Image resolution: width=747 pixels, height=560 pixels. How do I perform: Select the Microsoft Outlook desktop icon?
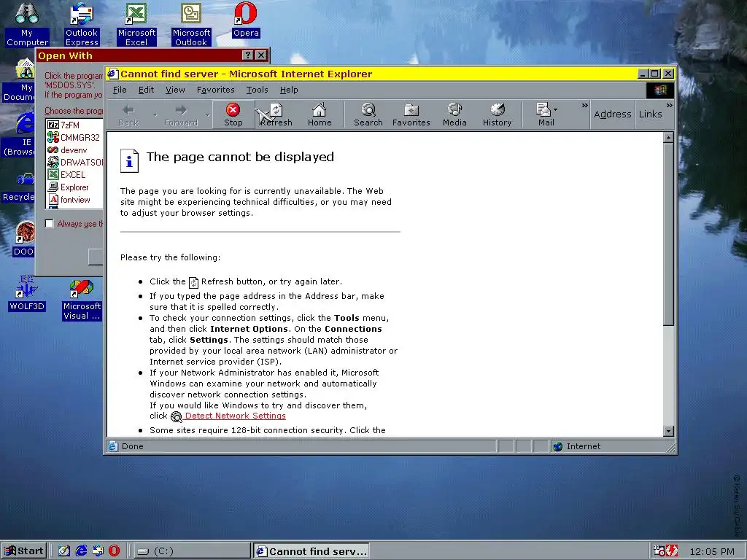click(191, 24)
